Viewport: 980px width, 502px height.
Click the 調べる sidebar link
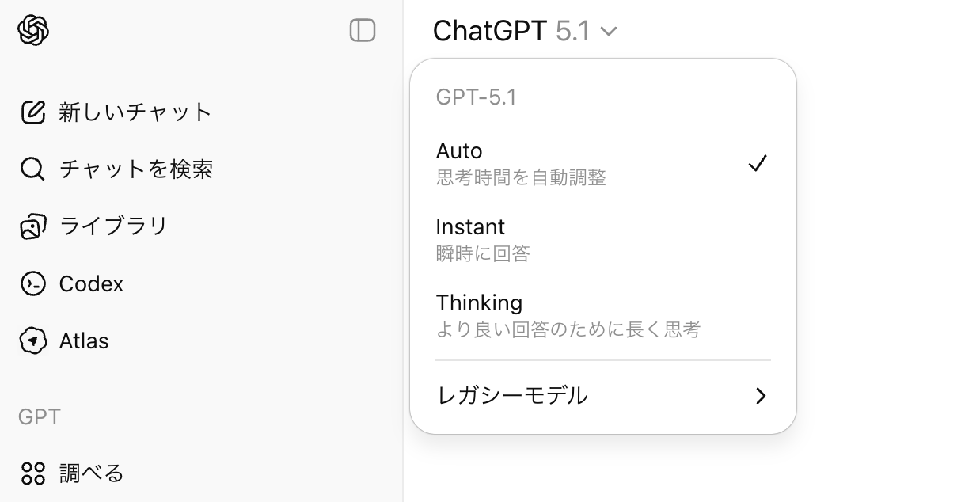[x=91, y=473]
